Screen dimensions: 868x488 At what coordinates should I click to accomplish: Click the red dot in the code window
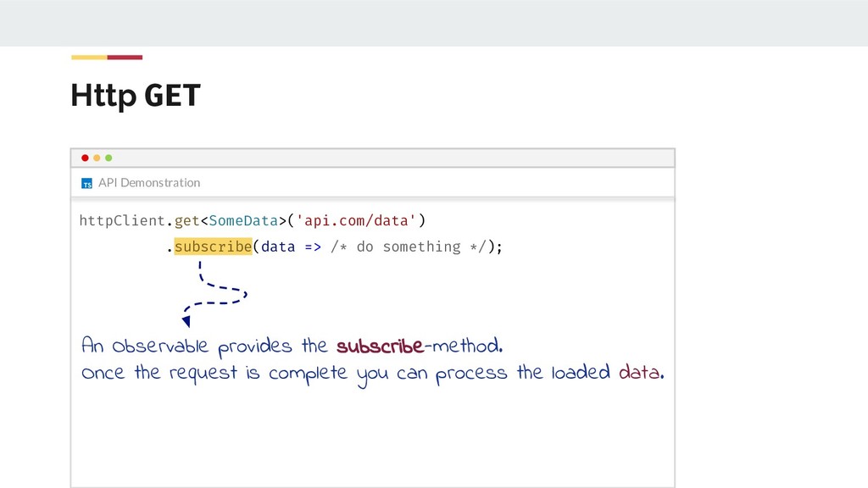click(x=85, y=158)
